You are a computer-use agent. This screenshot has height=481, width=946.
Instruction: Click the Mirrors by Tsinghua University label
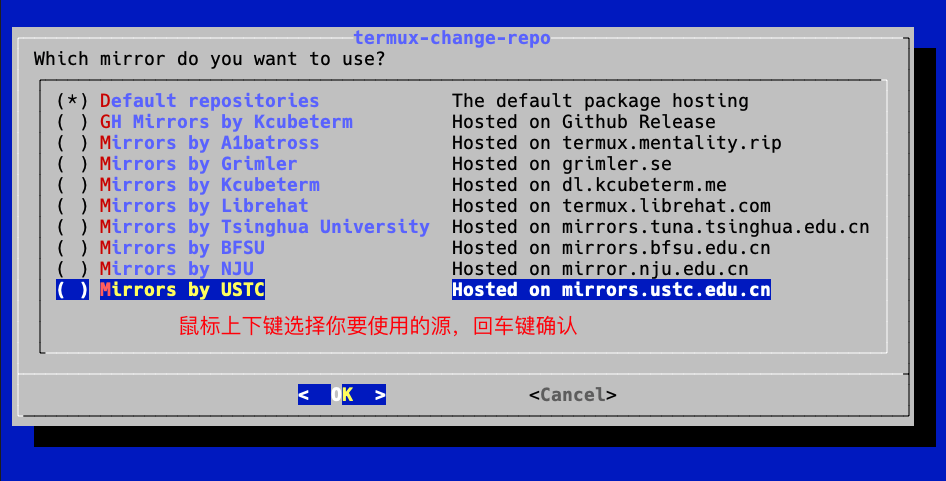point(265,227)
